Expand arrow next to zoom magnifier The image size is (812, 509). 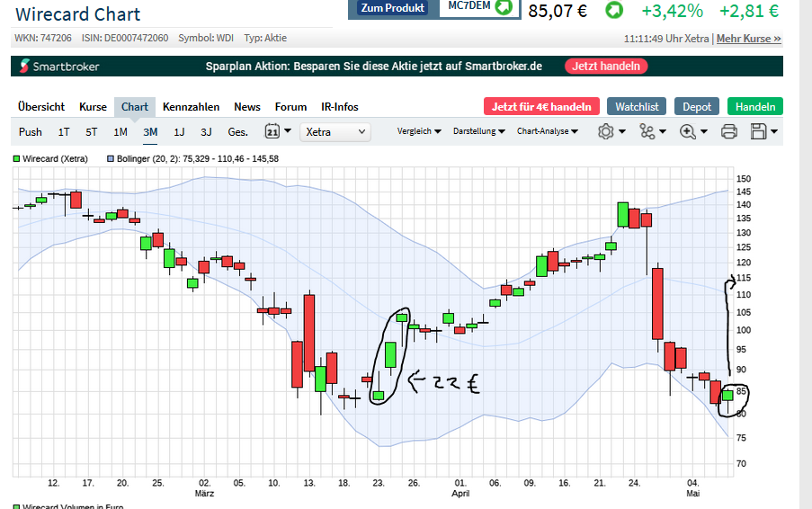click(x=704, y=131)
